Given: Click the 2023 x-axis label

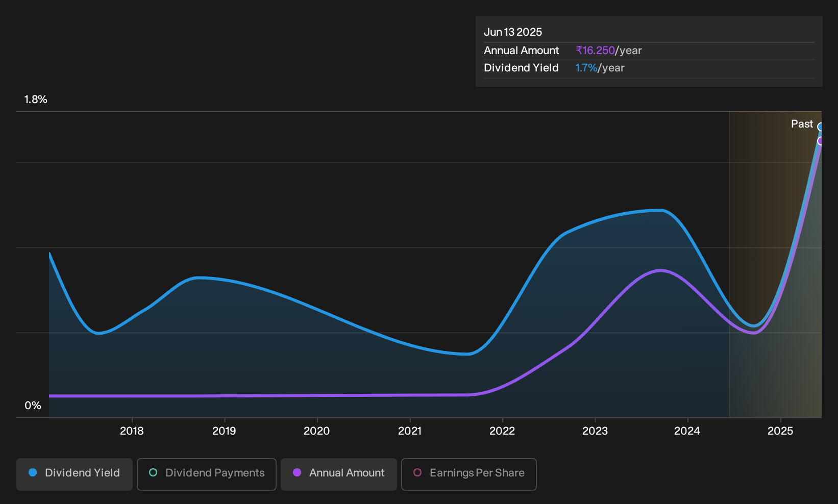Looking at the screenshot, I should (595, 431).
